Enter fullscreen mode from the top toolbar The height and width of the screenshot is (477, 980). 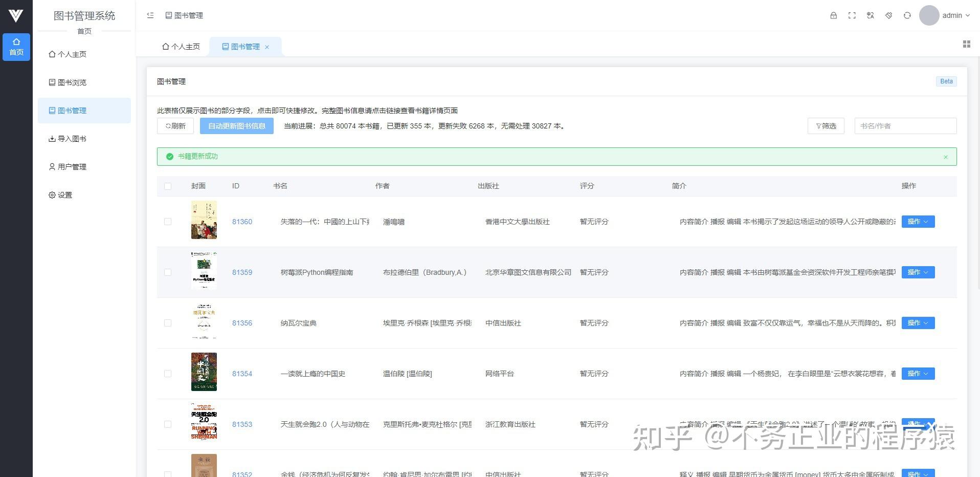point(852,15)
